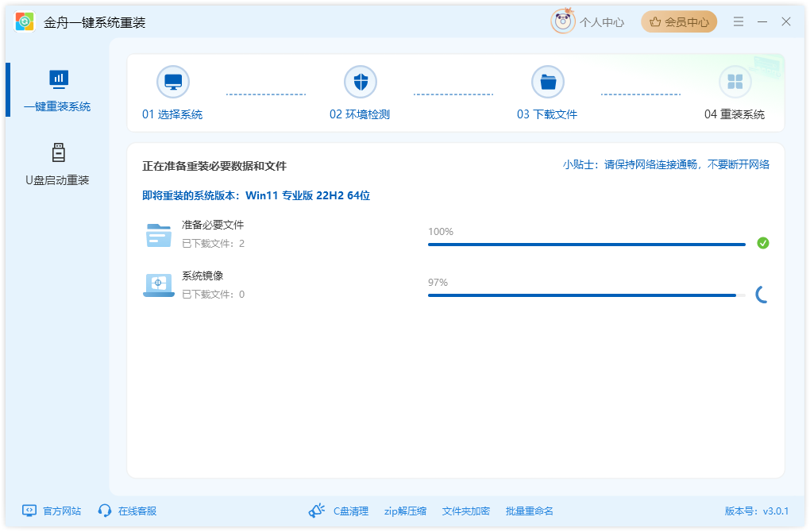Image resolution: width=810 pixels, height=532 pixels.
Task: Select step label 03 下载文件
Action: (x=547, y=114)
